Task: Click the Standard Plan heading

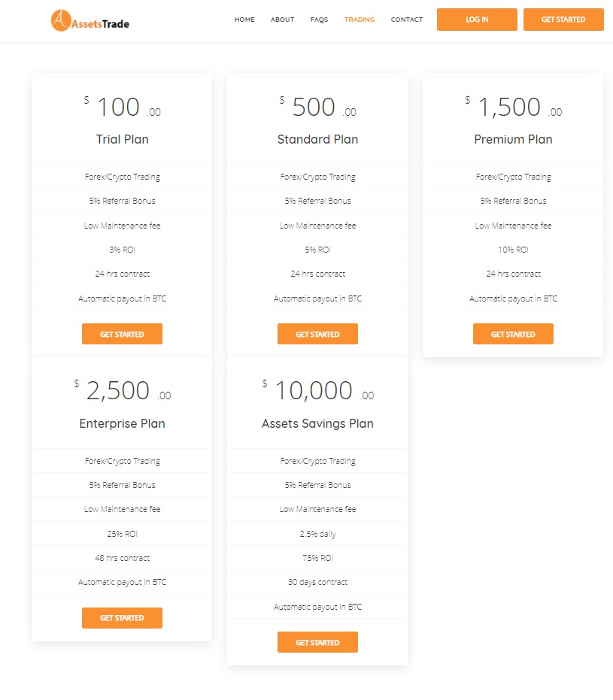Action: 317,139
